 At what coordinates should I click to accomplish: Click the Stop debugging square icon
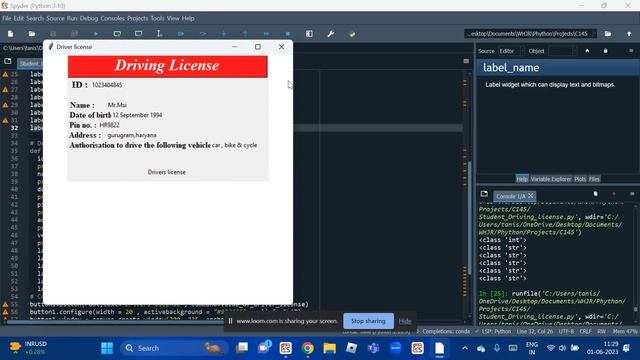[288, 34]
